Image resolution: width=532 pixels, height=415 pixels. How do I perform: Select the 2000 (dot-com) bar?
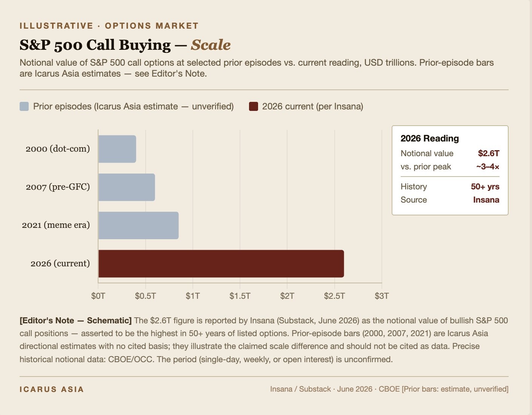[x=117, y=149]
